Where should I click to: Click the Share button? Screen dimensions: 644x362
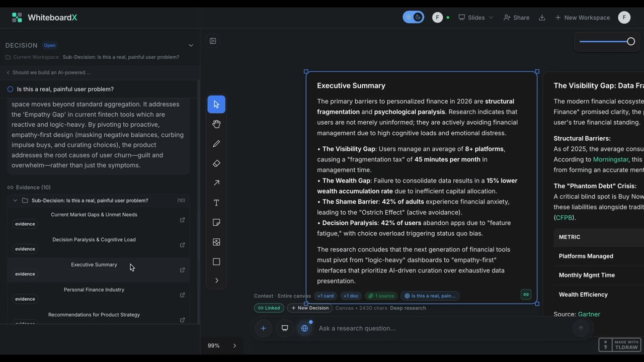pyautogui.click(x=516, y=18)
